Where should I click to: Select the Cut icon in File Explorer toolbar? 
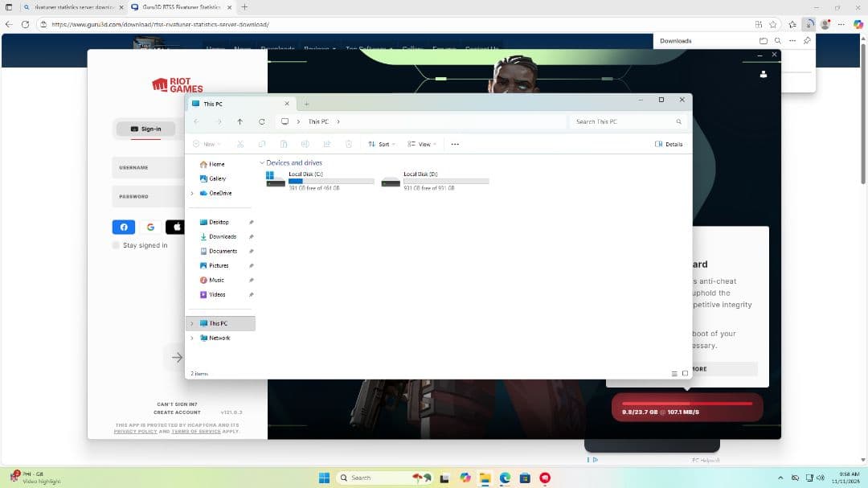(x=240, y=144)
